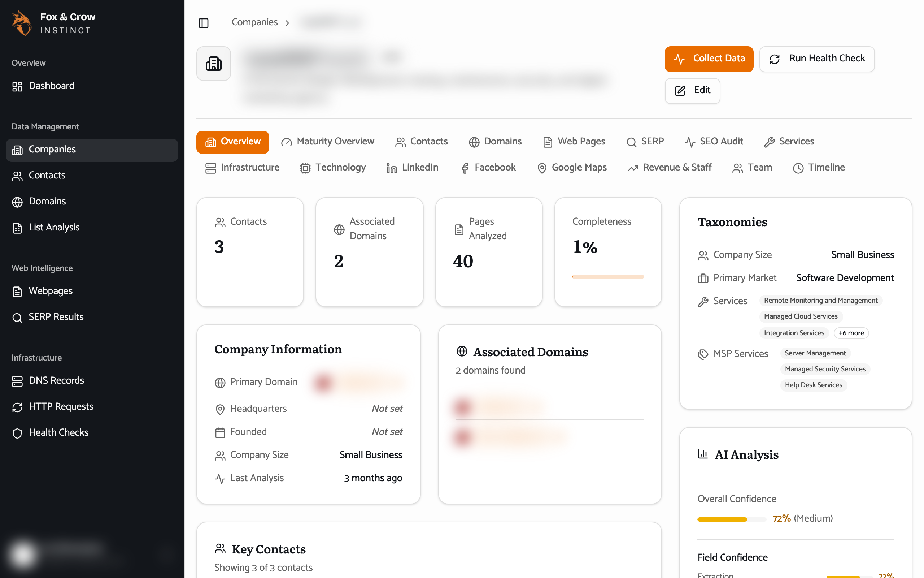Open the Google Maps tab
Viewport: 924px width, 578px height.
tap(572, 168)
